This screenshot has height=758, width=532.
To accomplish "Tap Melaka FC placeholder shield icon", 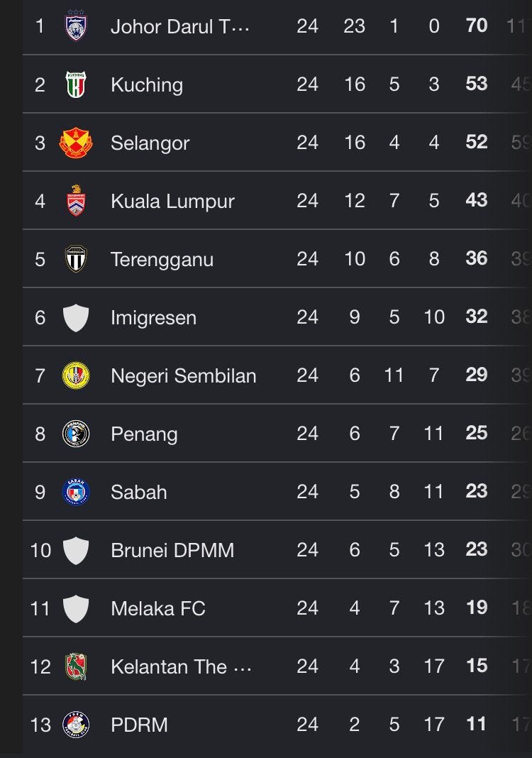I will click(x=76, y=608).
